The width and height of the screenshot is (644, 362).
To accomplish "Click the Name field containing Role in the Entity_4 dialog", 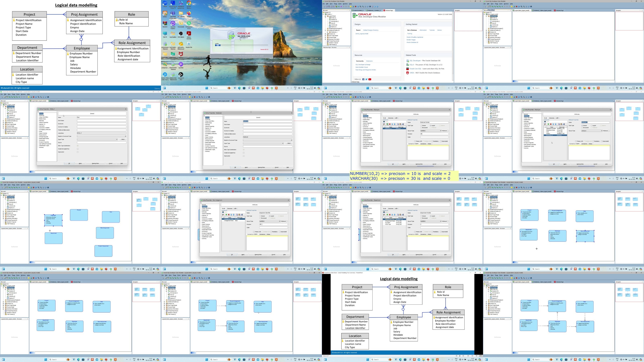I will tap(101, 117).
